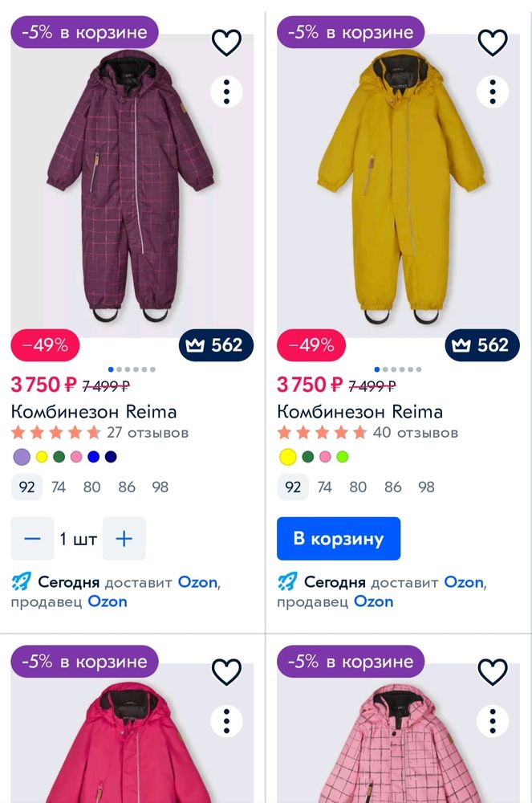This screenshot has width=532, height=803.
Task: Open the options menu on the yellow Reima overall
Action: pos(493,92)
